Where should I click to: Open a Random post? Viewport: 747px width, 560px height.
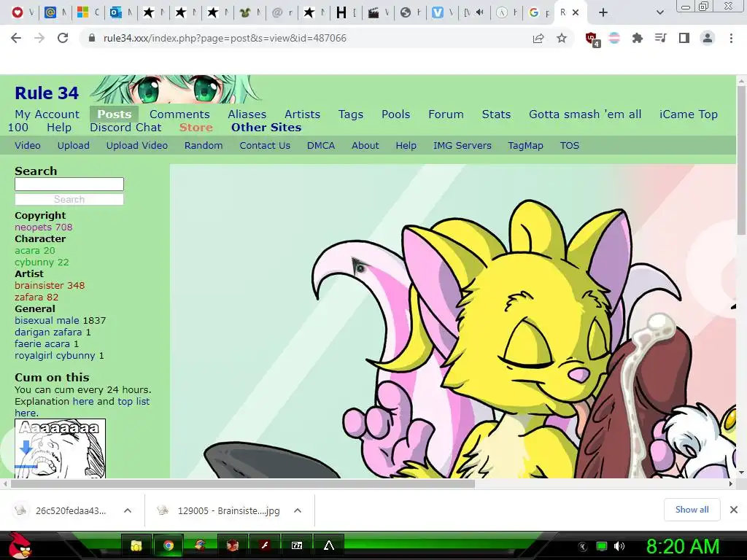tap(204, 146)
